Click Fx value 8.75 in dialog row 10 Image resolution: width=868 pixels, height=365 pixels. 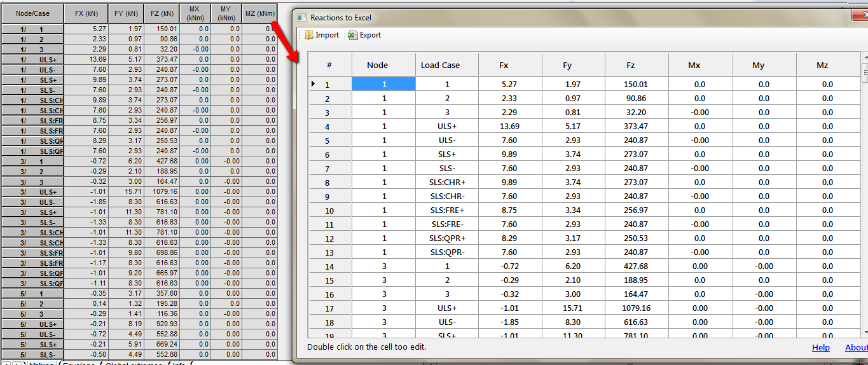510,210
